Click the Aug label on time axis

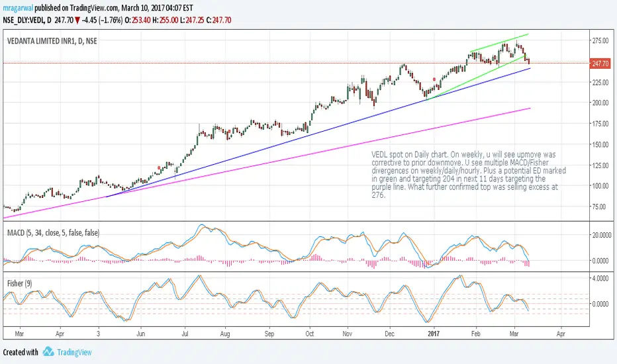(224, 334)
